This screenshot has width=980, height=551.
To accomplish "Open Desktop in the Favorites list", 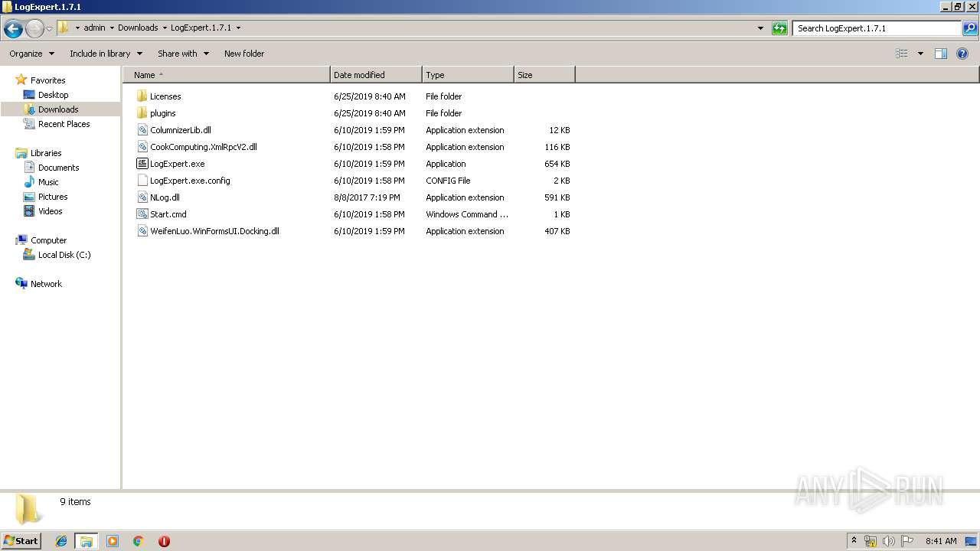I will tap(53, 95).
